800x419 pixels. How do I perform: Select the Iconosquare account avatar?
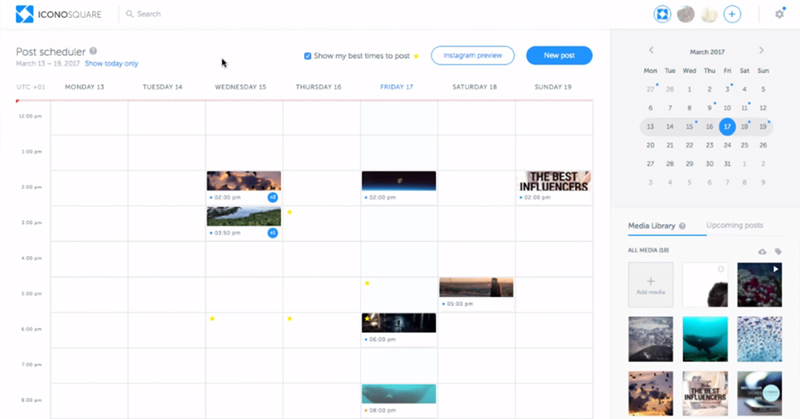[x=662, y=14]
